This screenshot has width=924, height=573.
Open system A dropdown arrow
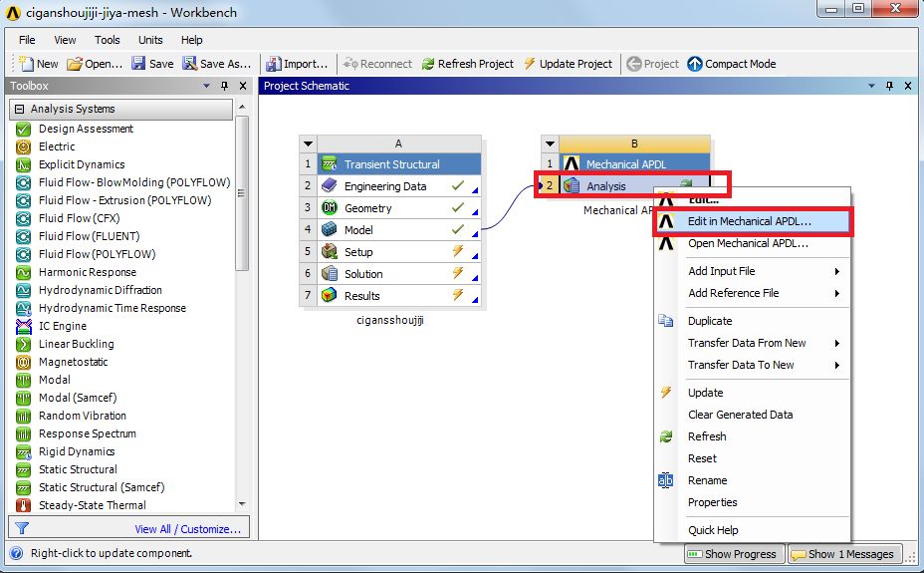[309, 143]
